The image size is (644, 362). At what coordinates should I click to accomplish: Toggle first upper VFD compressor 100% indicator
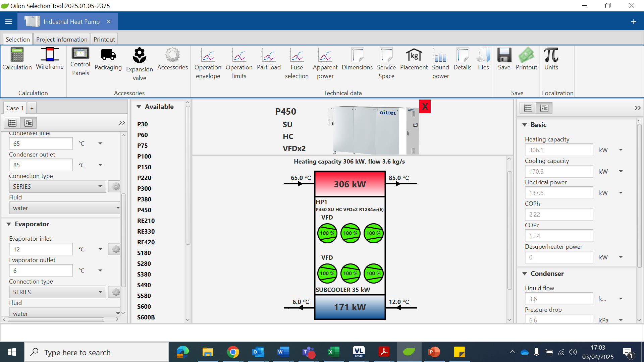[327, 233]
